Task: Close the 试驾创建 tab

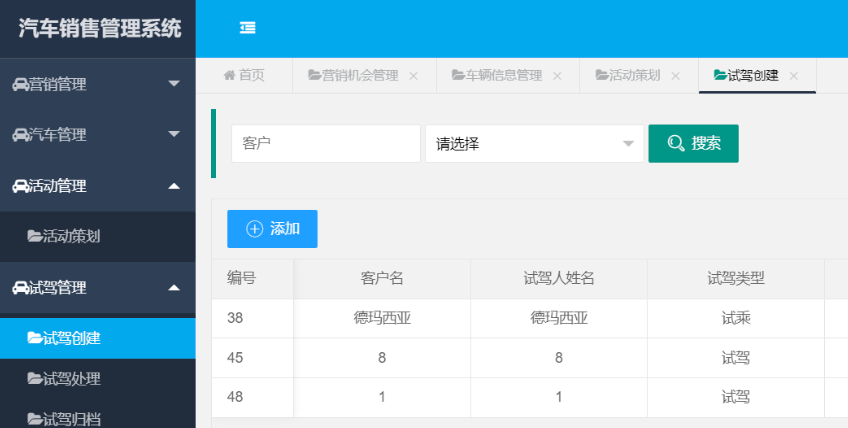Action: coord(794,76)
